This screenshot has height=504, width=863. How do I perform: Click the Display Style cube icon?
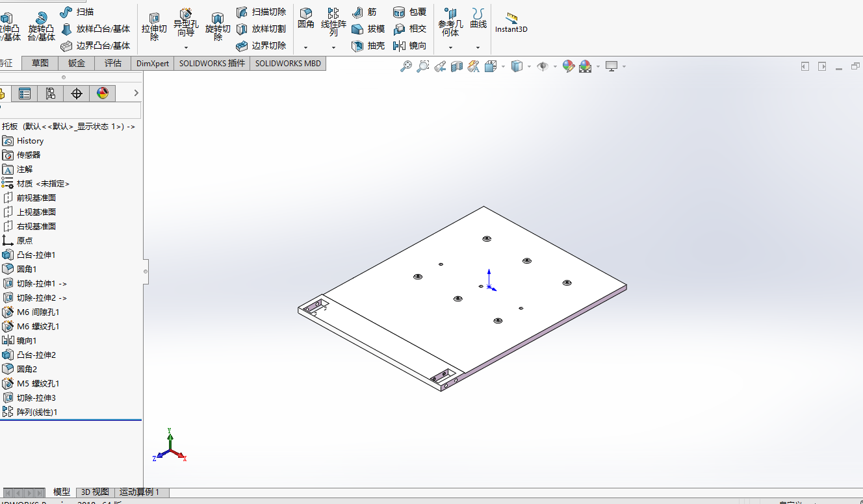tap(517, 66)
